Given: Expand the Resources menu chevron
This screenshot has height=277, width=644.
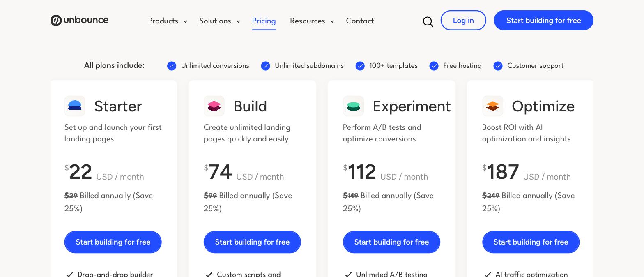Looking at the screenshot, I should click(x=332, y=21).
